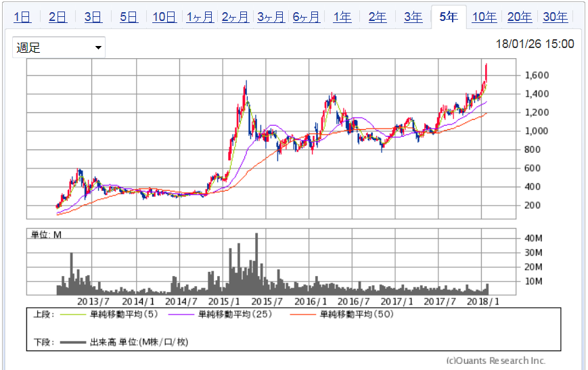This screenshot has width=588, height=370.
Task: Click the gray 出来高 legend bar
Action: pos(73,342)
